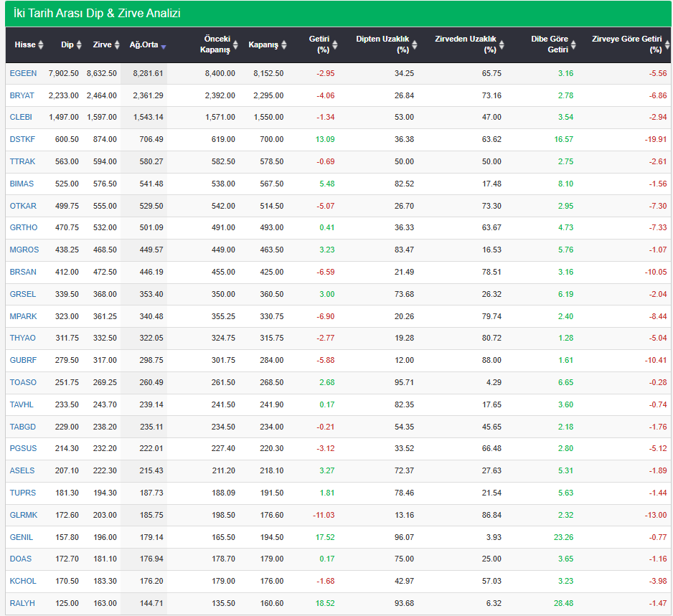This screenshot has width=673, height=616.
Task: Open the KCHOL stock link
Action: [x=23, y=582]
